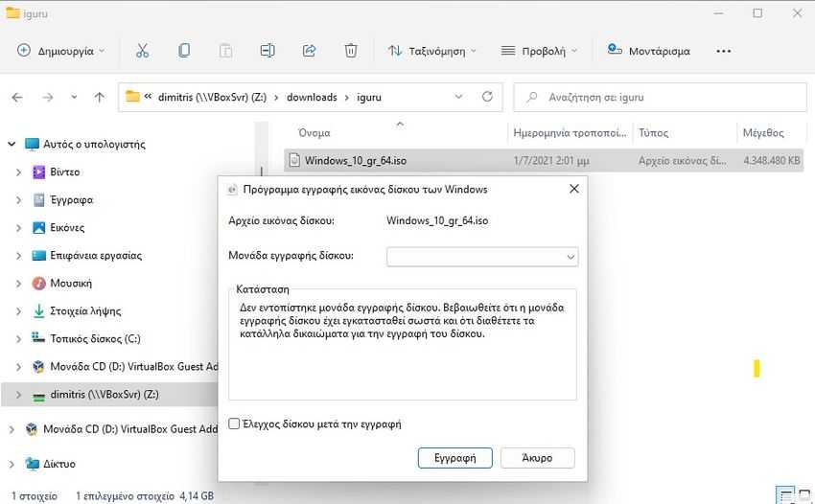Click the Στοιχεία λήψης downloads arrow icon
Screen dimensions: 815x504
pyautogui.click(x=38, y=311)
